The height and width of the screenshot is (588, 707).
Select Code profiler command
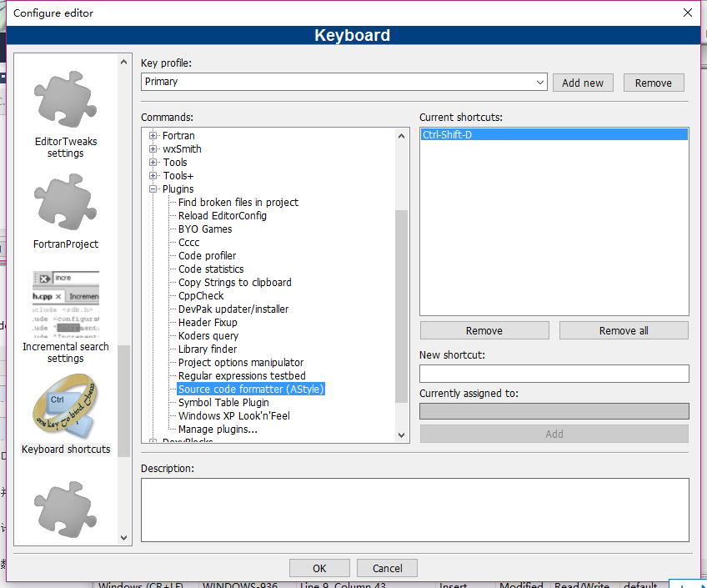pyautogui.click(x=207, y=256)
